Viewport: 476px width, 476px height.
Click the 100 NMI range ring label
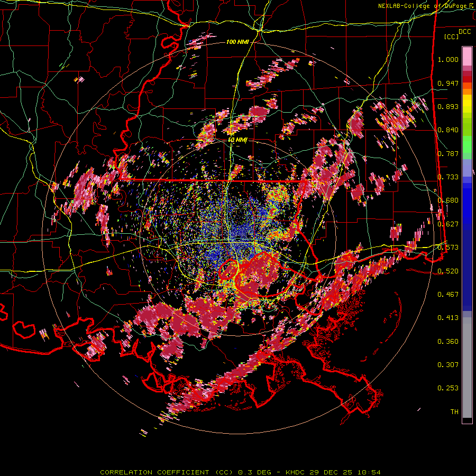click(x=237, y=42)
